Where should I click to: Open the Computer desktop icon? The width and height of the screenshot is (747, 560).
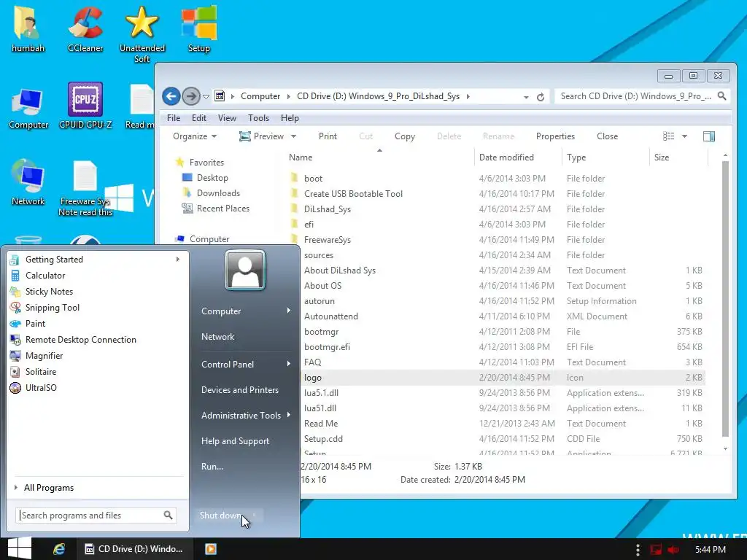(28, 109)
